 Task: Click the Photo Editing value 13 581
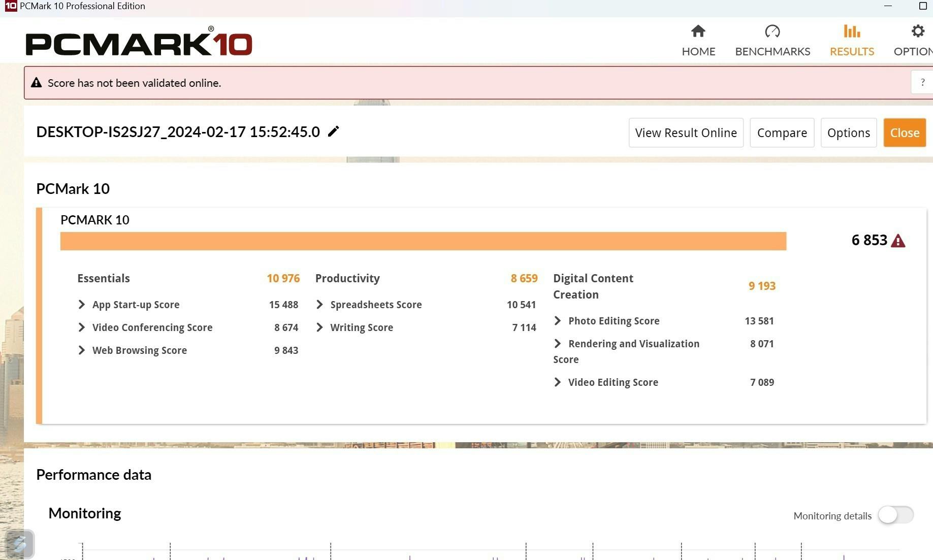tap(759, 321)
